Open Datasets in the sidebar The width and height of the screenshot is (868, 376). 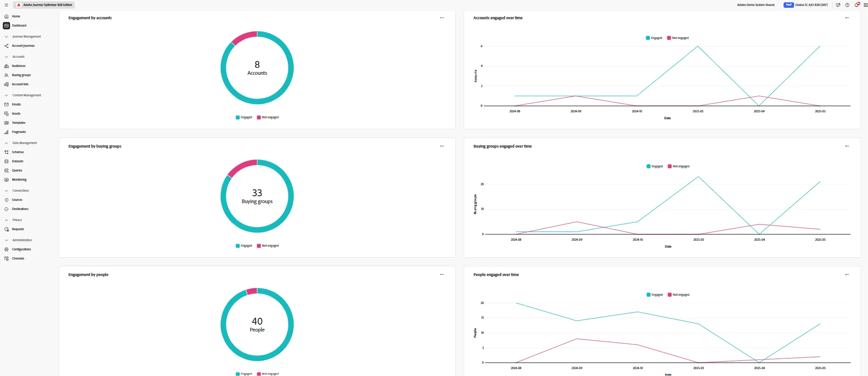(x=14, y=161)
